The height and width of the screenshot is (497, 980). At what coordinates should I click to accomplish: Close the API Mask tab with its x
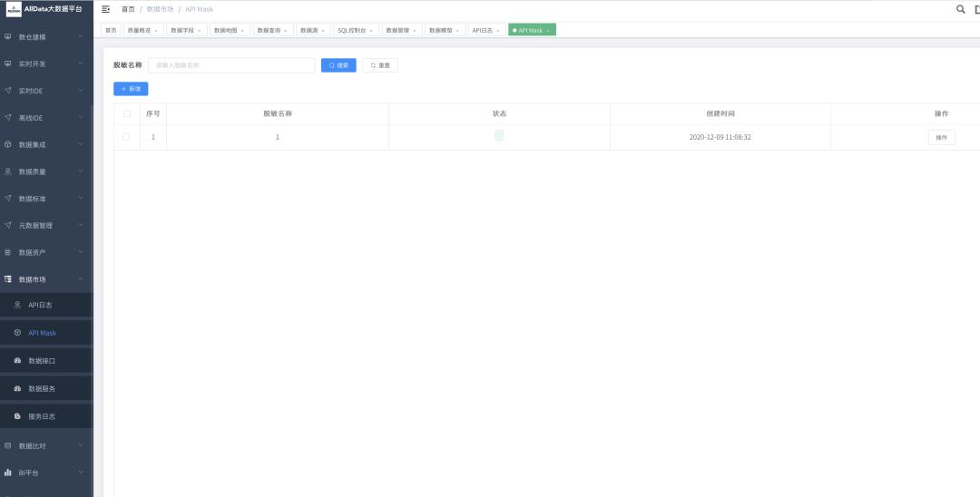pos(548,31)
